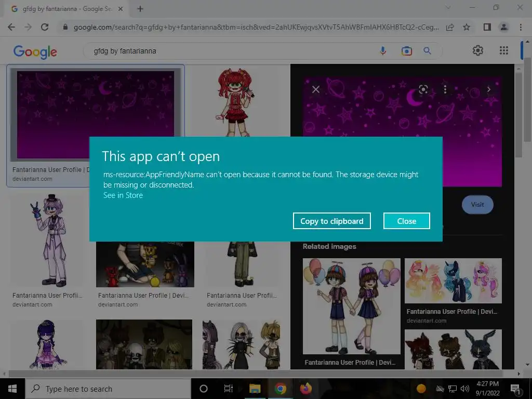The width and height of the screenshot is (532, 399).
Task: Click the Visit button
Action: [477, 205]
